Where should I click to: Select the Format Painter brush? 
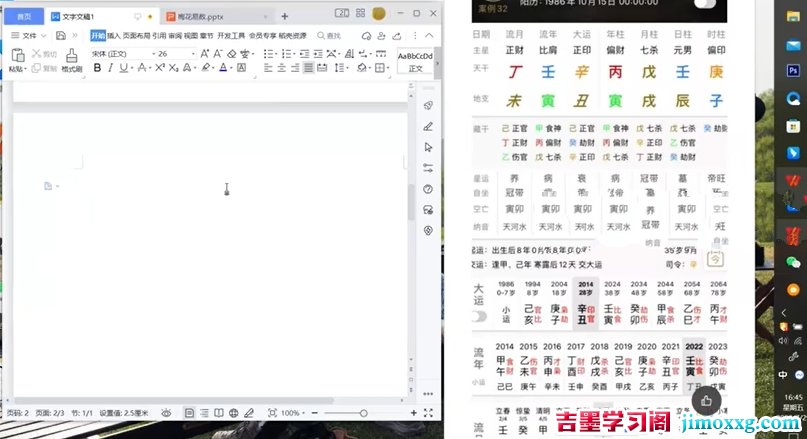pyautogui.click(x=72, y=60)
